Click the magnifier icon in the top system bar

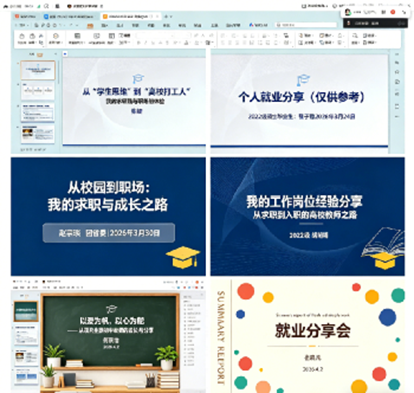pos(46,6)
